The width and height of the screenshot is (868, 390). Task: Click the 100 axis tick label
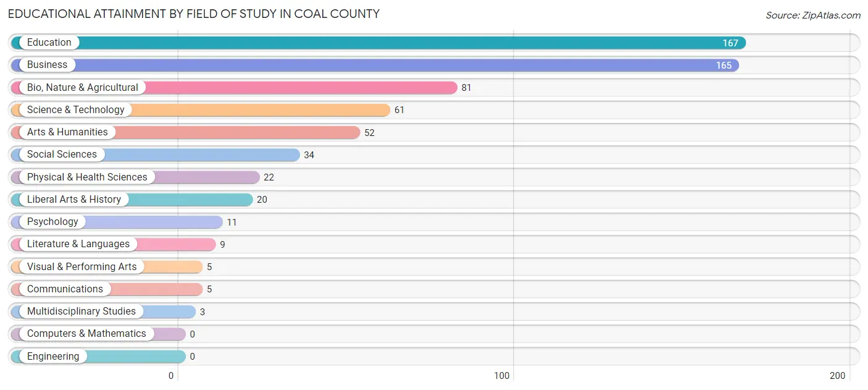pyautogui.click(x=502, y=376)
